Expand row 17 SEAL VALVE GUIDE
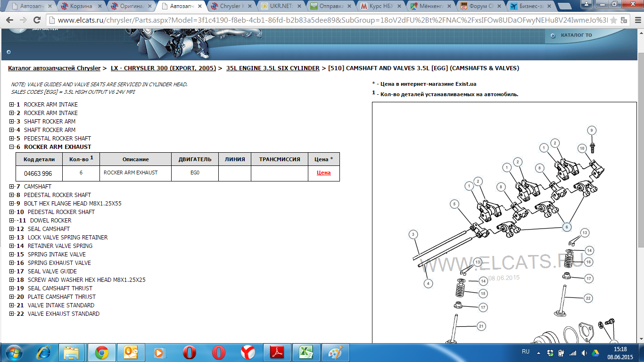Viewport: 644px width, 362px height. point(12,271)
